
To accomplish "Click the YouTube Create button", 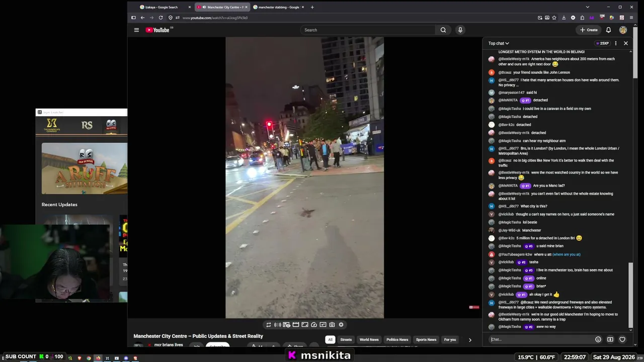I will [x=589, y=30].
